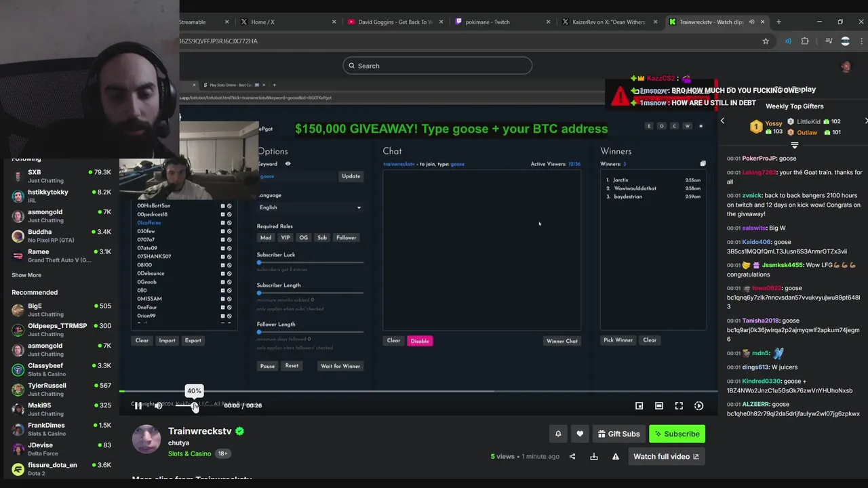Viewport: 868px width, 488px height.
Task: Open SXB channel in sidebar
Action: click(61, 176)
